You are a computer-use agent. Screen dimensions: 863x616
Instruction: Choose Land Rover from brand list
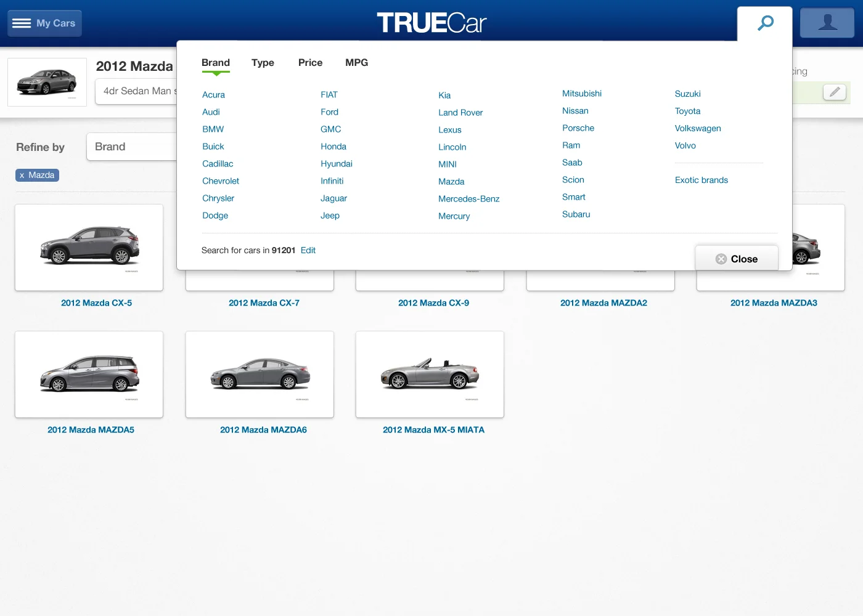[460, 113]
